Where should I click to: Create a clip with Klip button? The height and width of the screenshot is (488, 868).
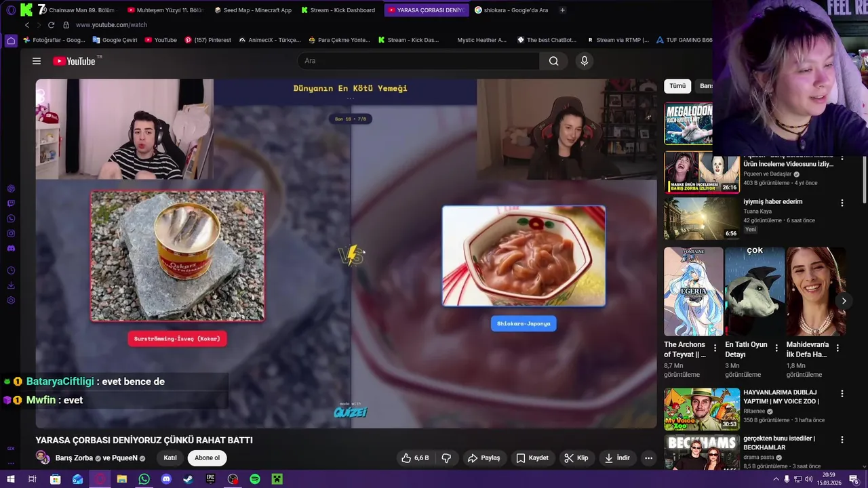click(576, 458)
